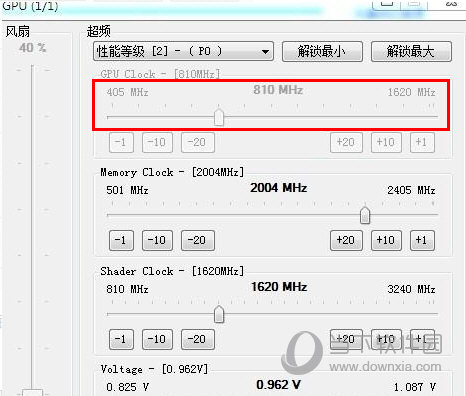
Task: Increase GPU Clock by 20
Action: coord(346,142)
